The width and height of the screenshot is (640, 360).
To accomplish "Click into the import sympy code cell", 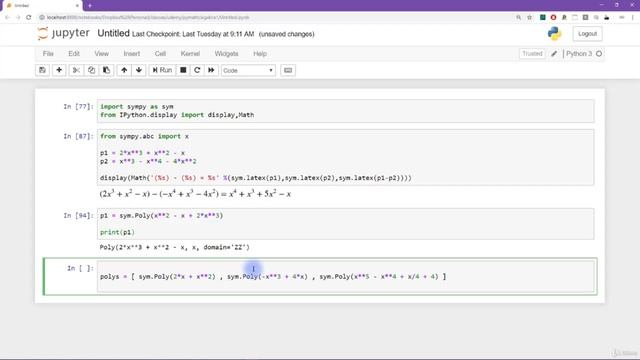I will (346, 111).
